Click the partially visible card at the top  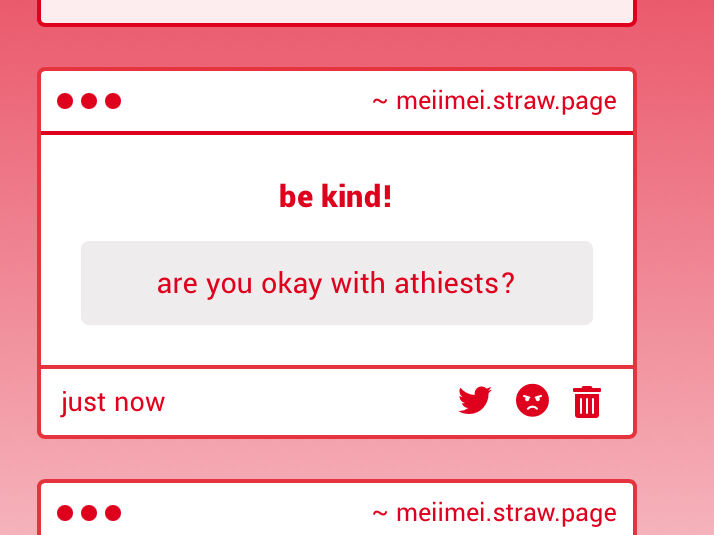click(x=337, y=11)
